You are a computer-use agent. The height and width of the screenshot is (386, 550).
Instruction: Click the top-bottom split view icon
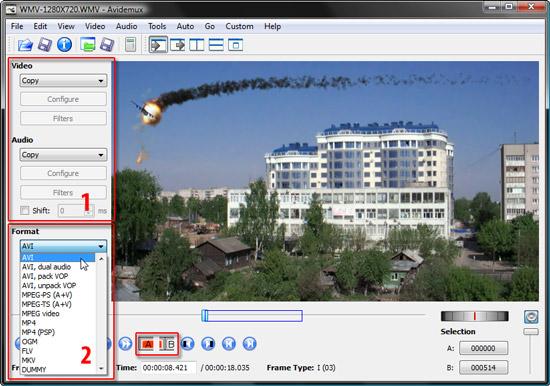click(216, 45)
